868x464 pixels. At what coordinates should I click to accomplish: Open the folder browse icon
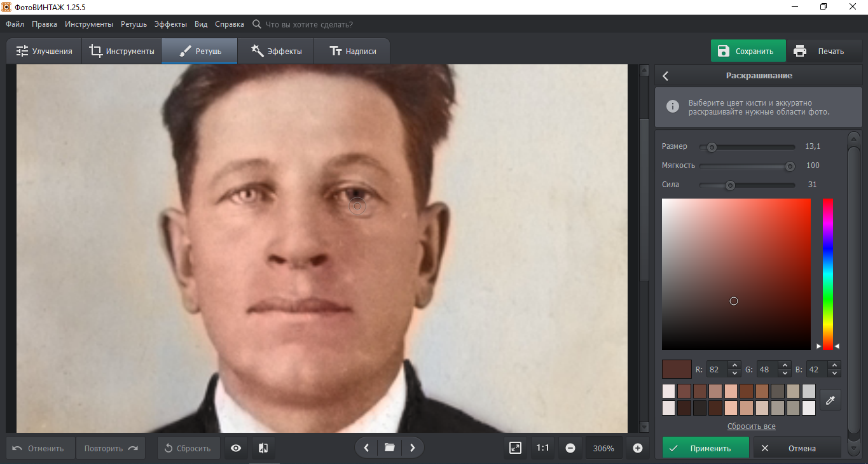(x=389, y=447)
